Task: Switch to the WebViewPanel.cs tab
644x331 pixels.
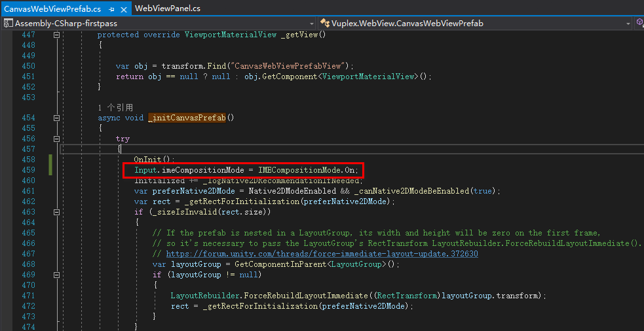Action: pyautogui.click(x=167, y=8)
